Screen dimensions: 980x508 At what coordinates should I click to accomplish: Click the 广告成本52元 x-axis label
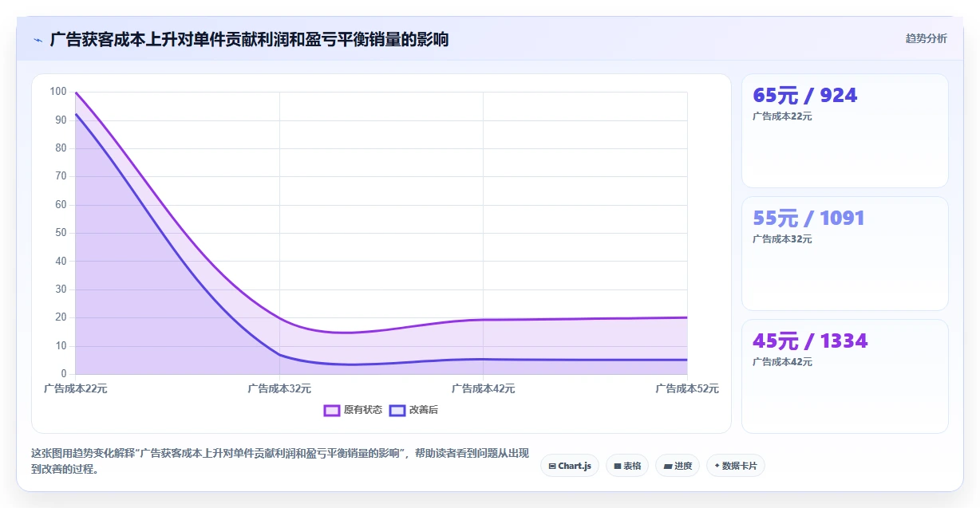point(687,388)
